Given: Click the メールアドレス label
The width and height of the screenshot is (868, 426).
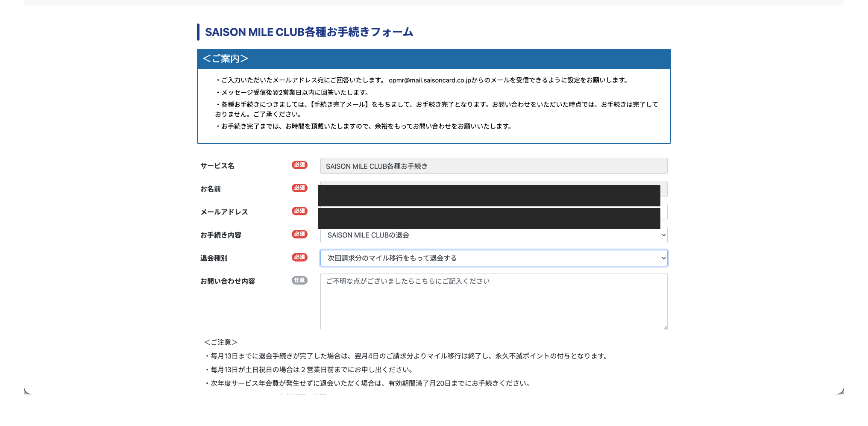Looking at the screenshot, I should pyautogui.click(x=224, y=212).
